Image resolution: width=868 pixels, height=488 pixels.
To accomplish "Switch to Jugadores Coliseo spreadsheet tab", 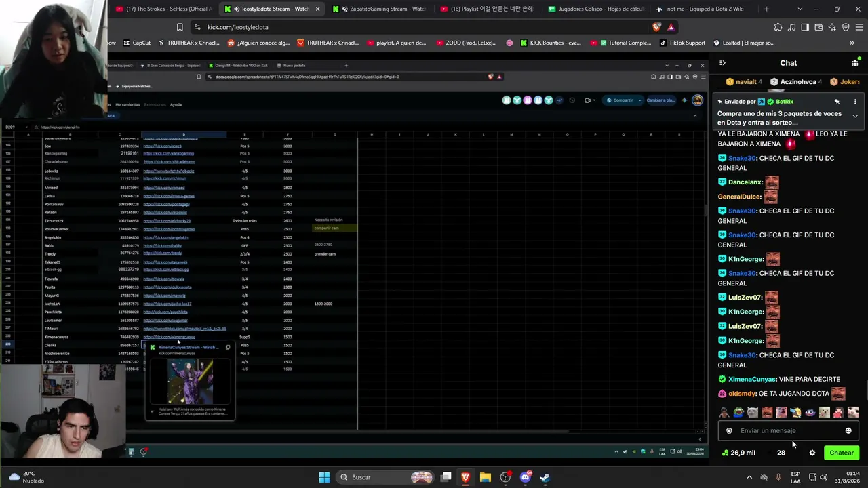I will tap(595, 9).
